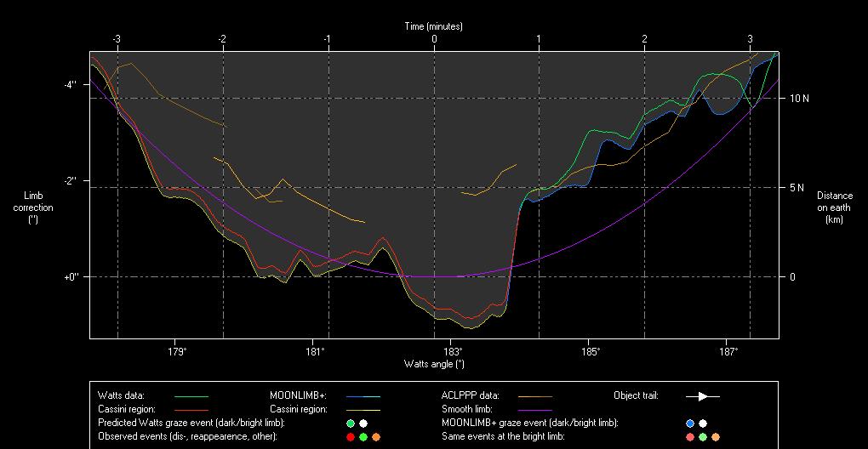Click the purple Smooth limb legend line
The image size is (868, 449).
coord(534,410)
